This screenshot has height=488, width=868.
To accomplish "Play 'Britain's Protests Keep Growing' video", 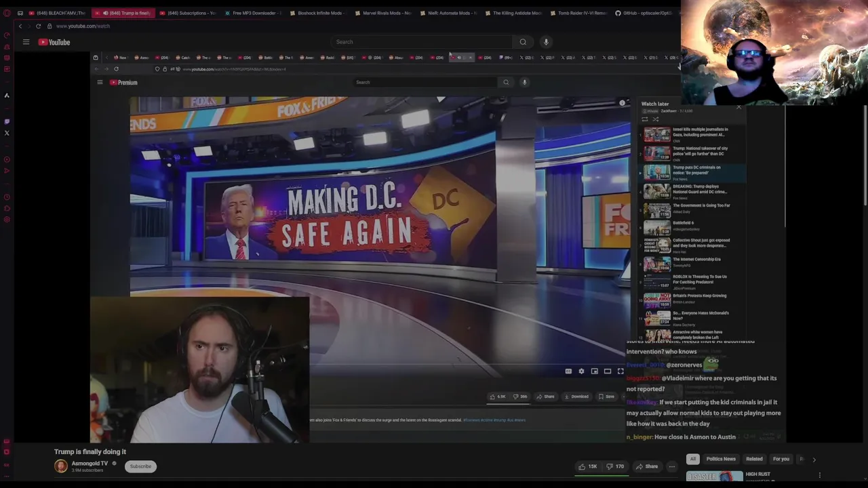I will [x=692, y=300].
